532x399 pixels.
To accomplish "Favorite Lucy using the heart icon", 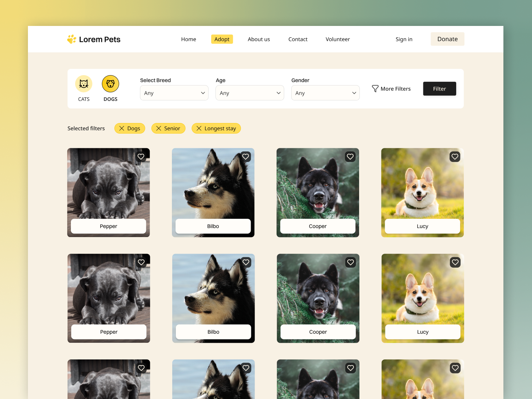I will coord(455,157).
